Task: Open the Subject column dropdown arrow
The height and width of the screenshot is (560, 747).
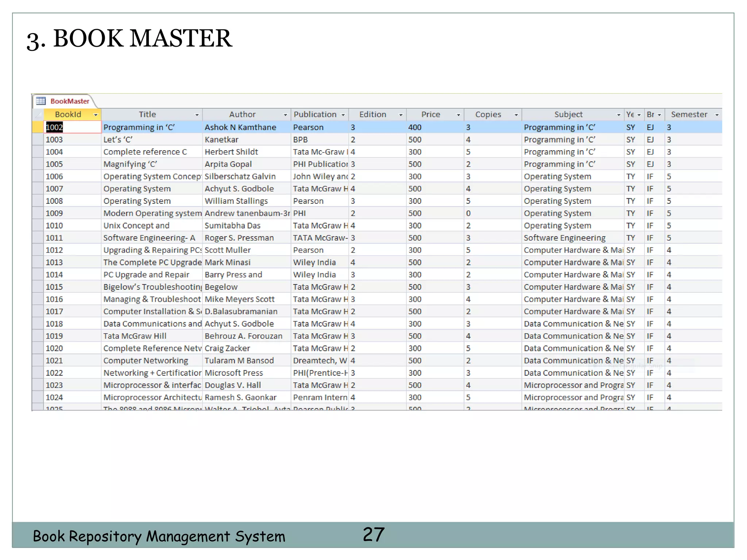Action: pos(619,115)
